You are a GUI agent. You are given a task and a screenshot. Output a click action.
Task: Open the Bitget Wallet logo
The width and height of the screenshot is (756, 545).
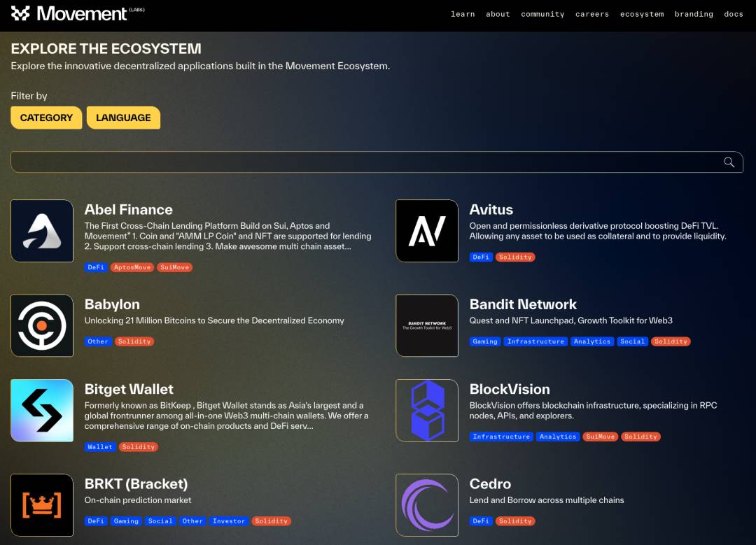click(x=42, y=411)
